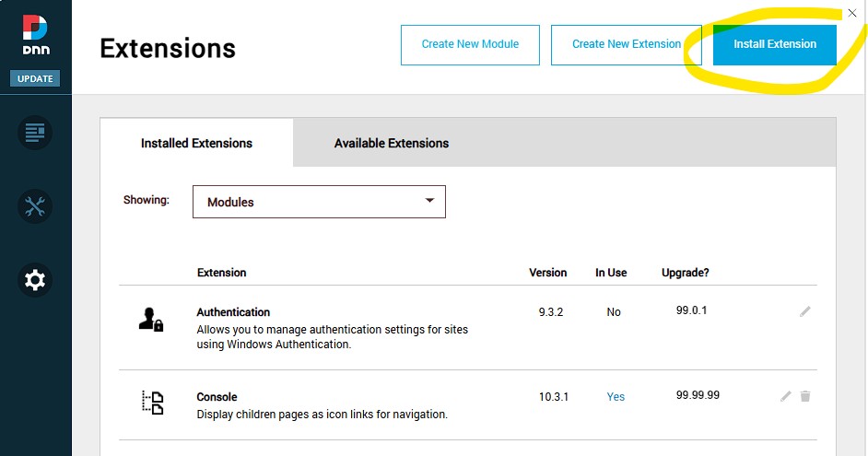Switch to Available Extensions tab

point(392,143)
